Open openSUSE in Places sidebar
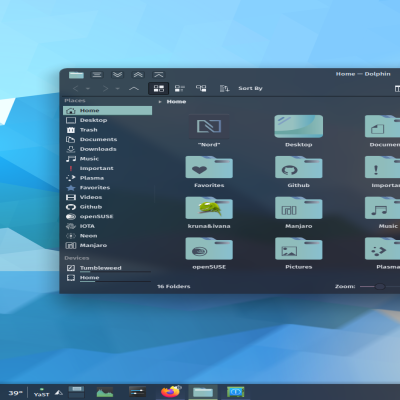Viewport: 400px width, 400px height. [107, 217]
